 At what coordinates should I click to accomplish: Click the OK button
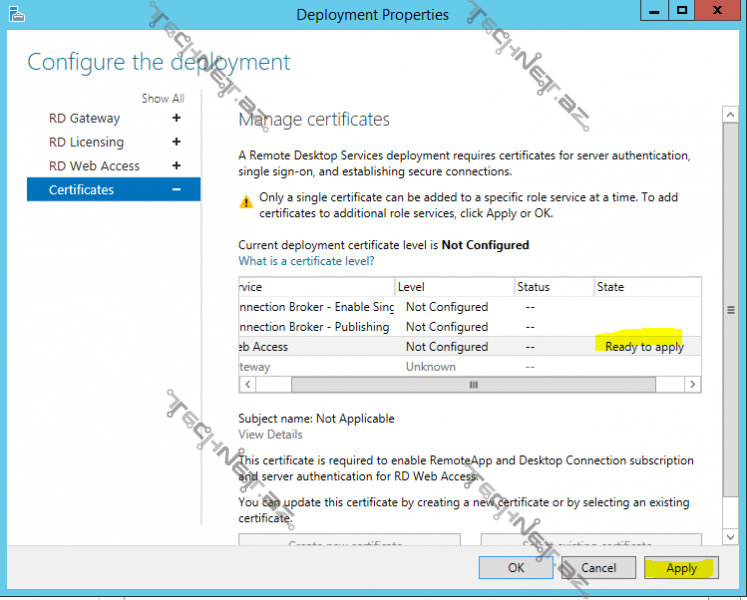coord(515,568)
